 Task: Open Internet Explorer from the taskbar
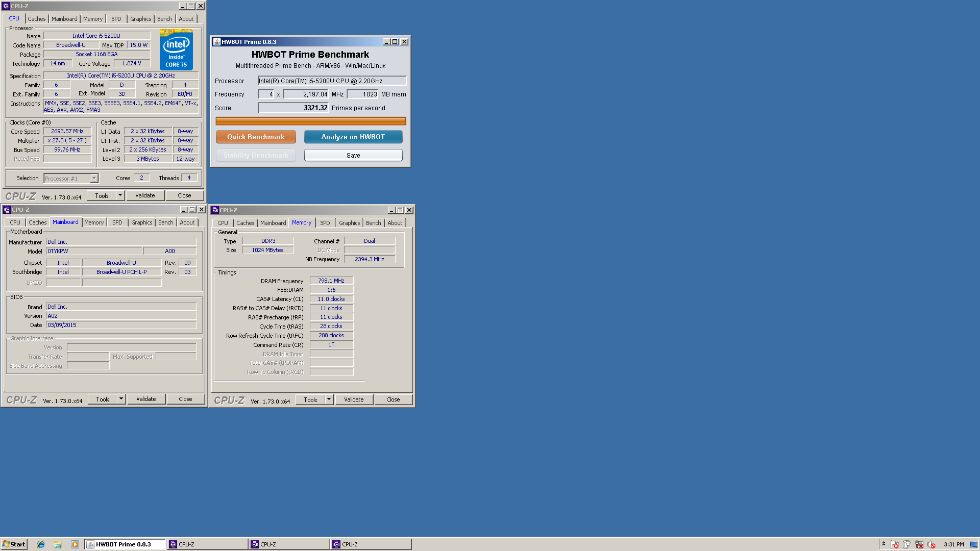(41, 544)
